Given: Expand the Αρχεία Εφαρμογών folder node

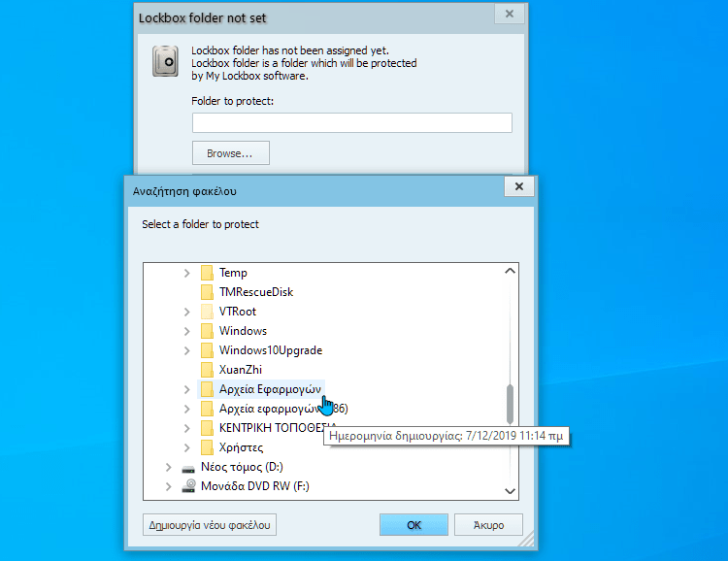Looking at the screenshot, I should 186,389.
